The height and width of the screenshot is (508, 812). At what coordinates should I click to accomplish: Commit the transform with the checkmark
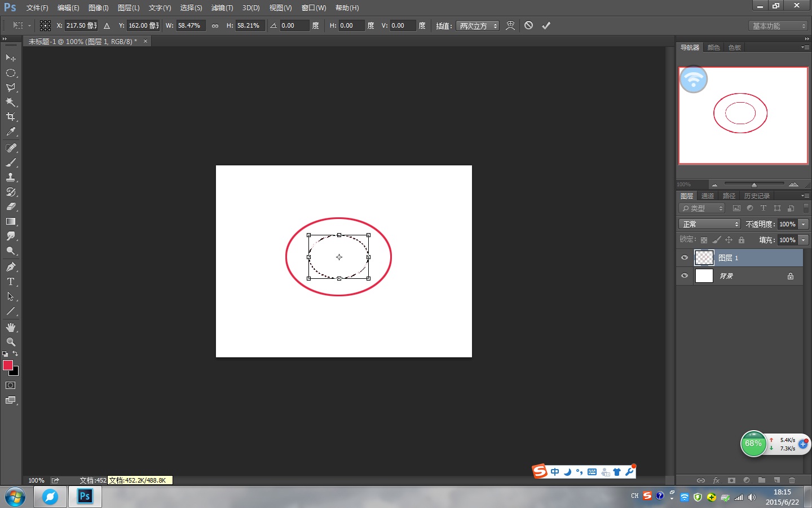click(546, 25)
